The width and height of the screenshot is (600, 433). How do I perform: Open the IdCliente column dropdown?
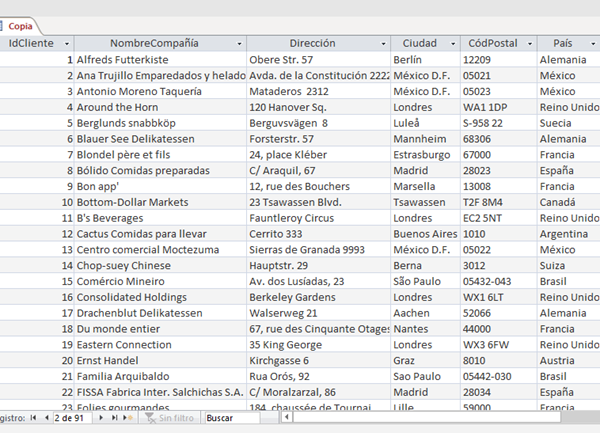[67, 44]
